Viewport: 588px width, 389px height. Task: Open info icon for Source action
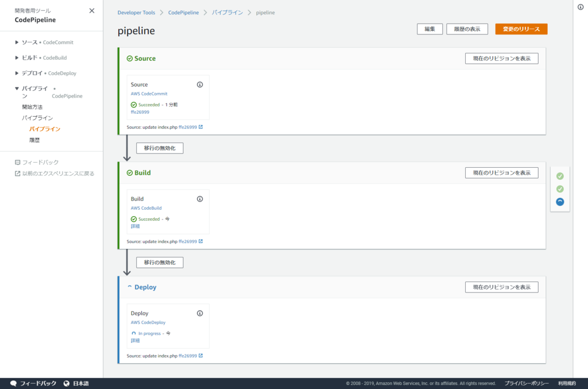(x=200, y=85)
